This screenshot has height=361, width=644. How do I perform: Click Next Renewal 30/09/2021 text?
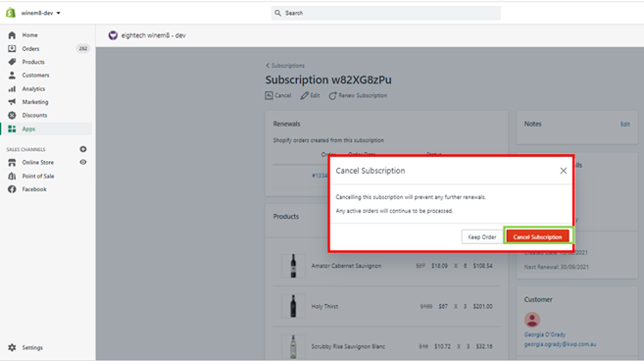pyautogui.click(x=556, y=267)
